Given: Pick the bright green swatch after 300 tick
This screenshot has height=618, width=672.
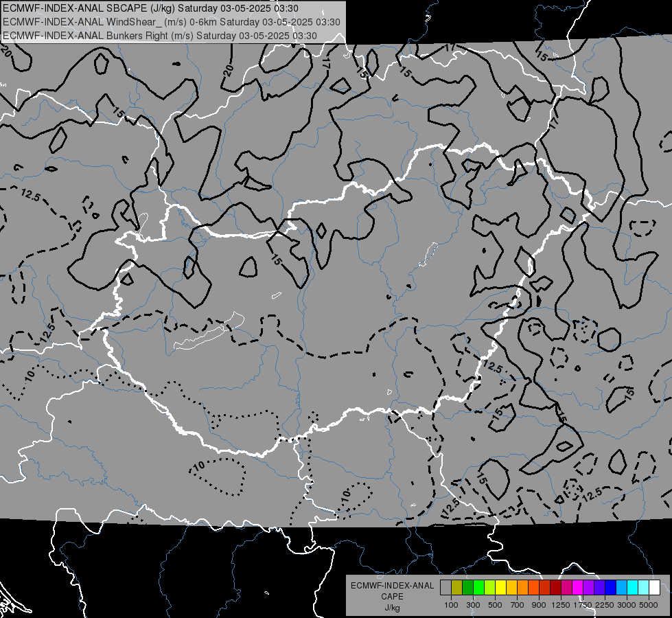Looking at the screenshot, I should (478, 588).
